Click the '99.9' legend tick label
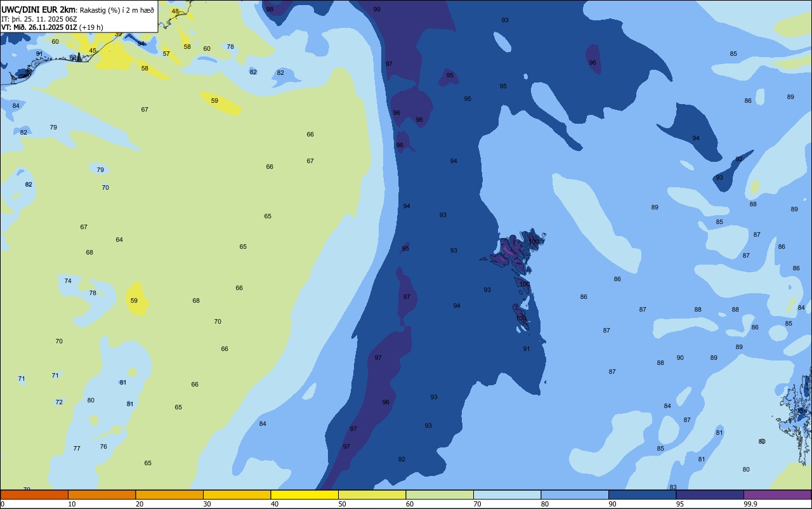 click(750, 504)
